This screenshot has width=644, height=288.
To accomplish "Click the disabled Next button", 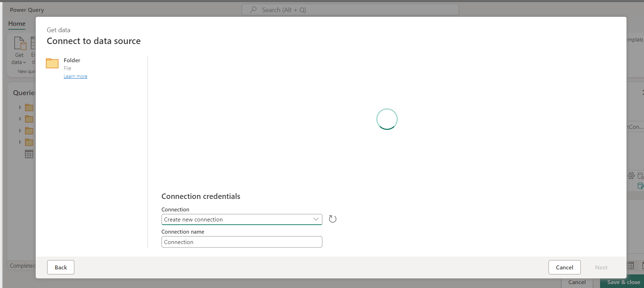I will (x=601, y=267).
